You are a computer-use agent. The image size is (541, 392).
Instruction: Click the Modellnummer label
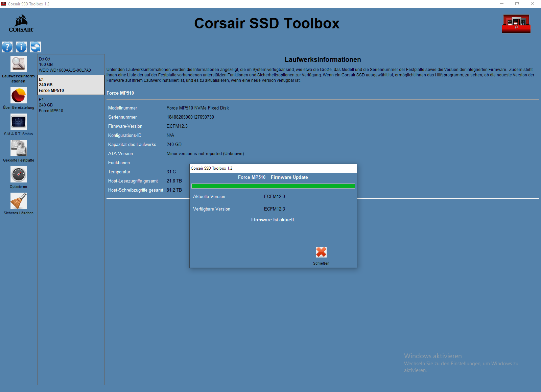123,108
